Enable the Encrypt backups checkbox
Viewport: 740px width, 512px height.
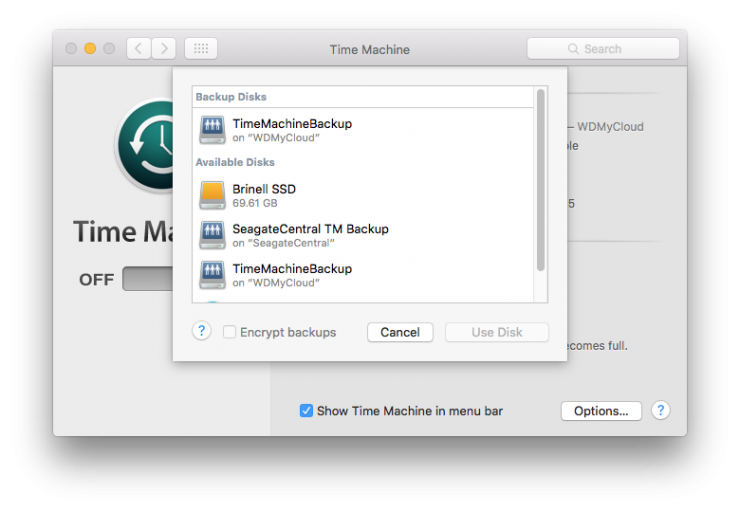coord(229,332)
